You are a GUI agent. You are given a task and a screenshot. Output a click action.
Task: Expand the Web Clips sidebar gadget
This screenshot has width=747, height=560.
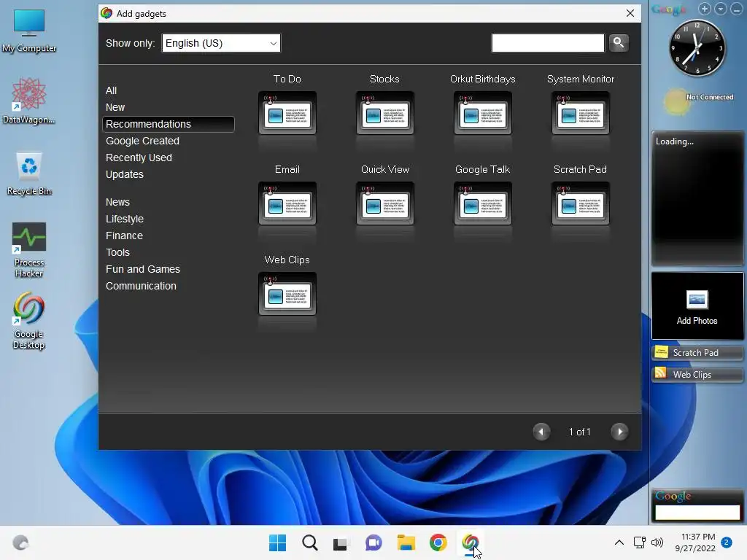pos(697,375)
